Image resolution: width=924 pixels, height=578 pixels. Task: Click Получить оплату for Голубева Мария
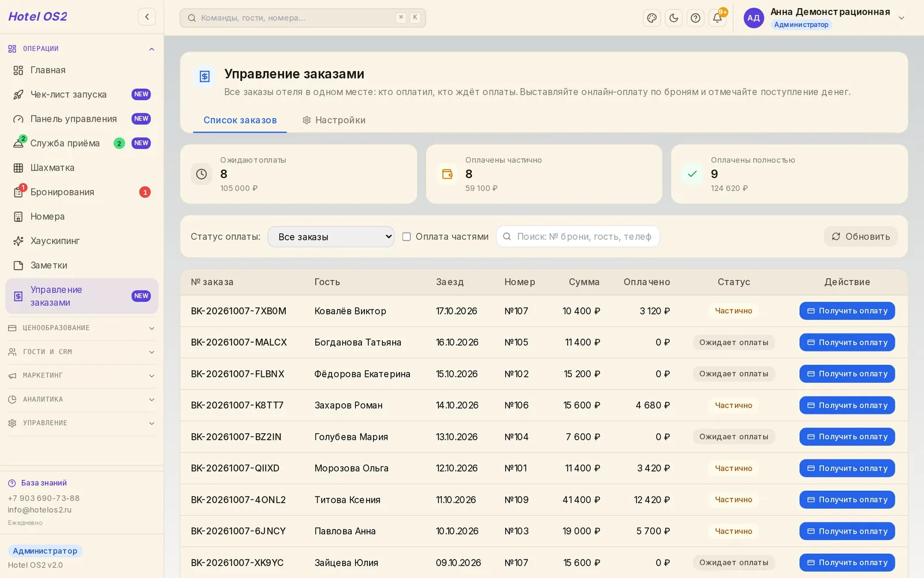(847, 436)
